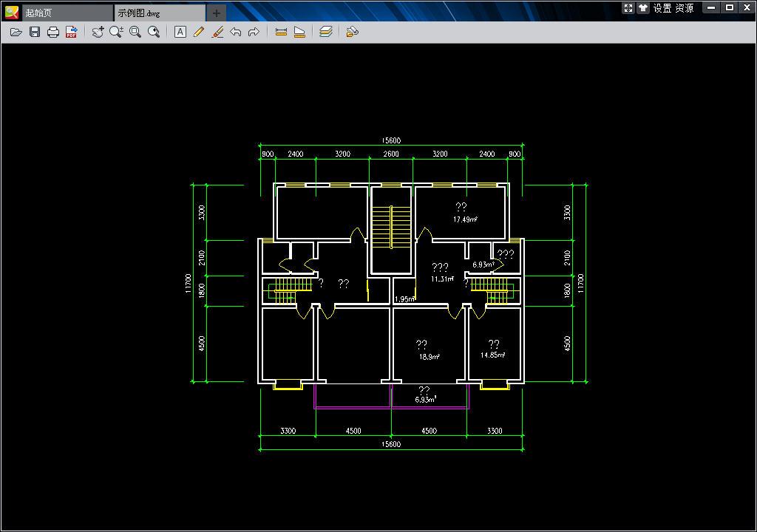Activate the zoom window tool

coord(135,32)
